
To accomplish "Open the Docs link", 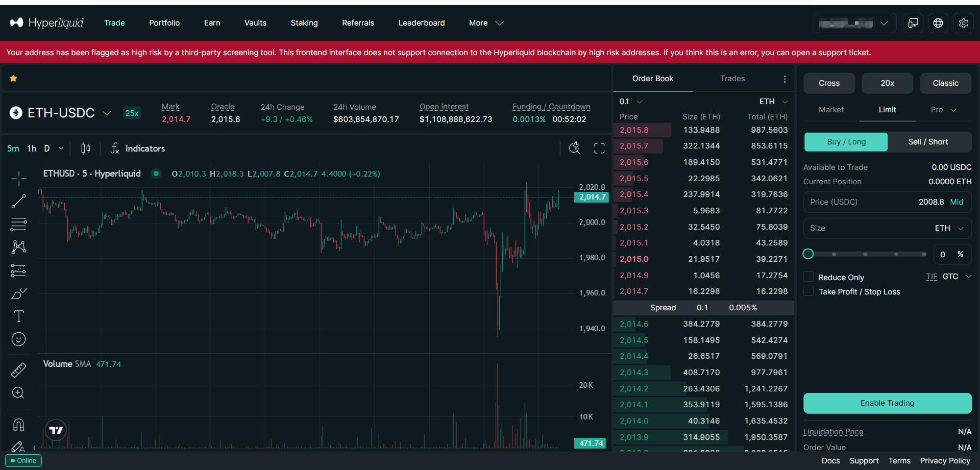I will tap(830, 461).
